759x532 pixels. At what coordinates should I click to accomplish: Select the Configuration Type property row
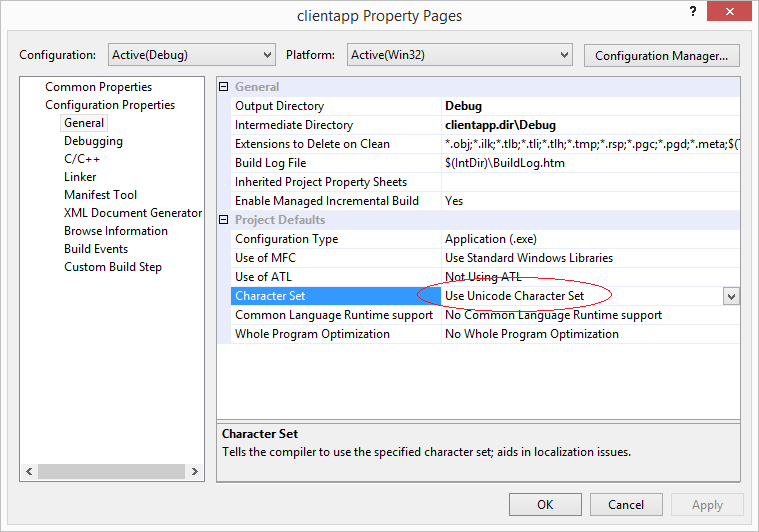(x=485, y=239)
